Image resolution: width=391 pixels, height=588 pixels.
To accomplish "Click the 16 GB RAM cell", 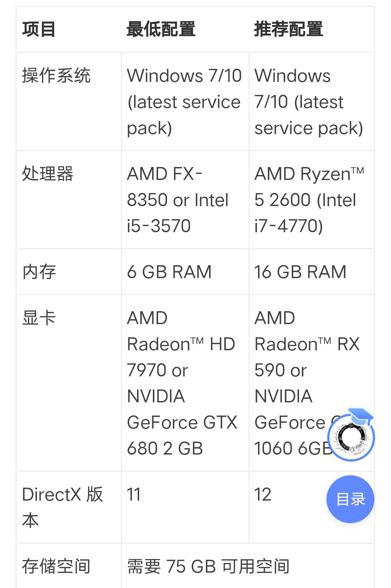I will [312, 272].
